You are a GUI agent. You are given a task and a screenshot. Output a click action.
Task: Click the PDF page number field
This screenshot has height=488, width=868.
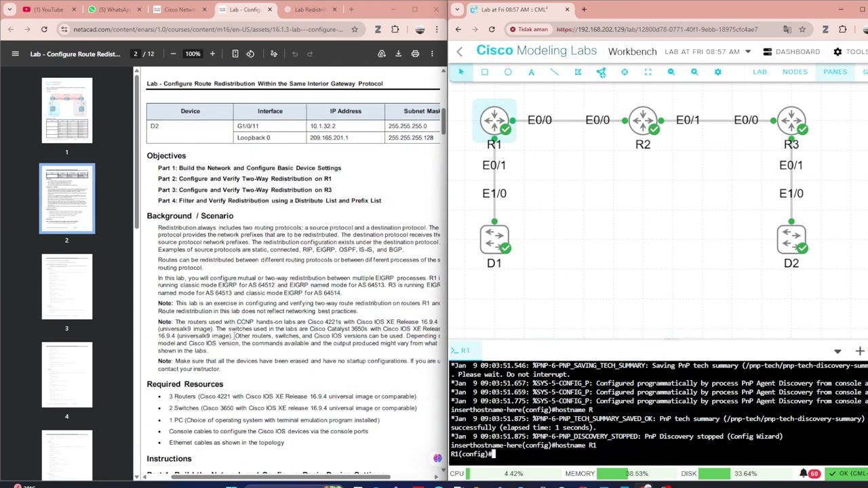pyautogui.click(x=136, y=54)
